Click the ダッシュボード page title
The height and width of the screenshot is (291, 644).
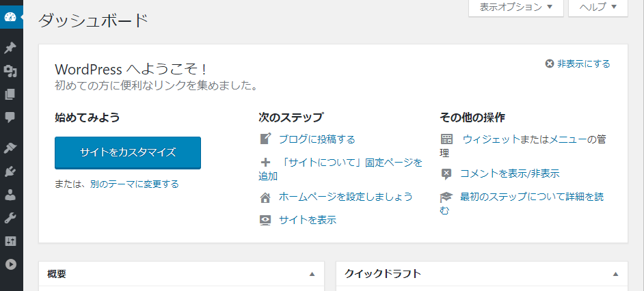click(93, 20)
